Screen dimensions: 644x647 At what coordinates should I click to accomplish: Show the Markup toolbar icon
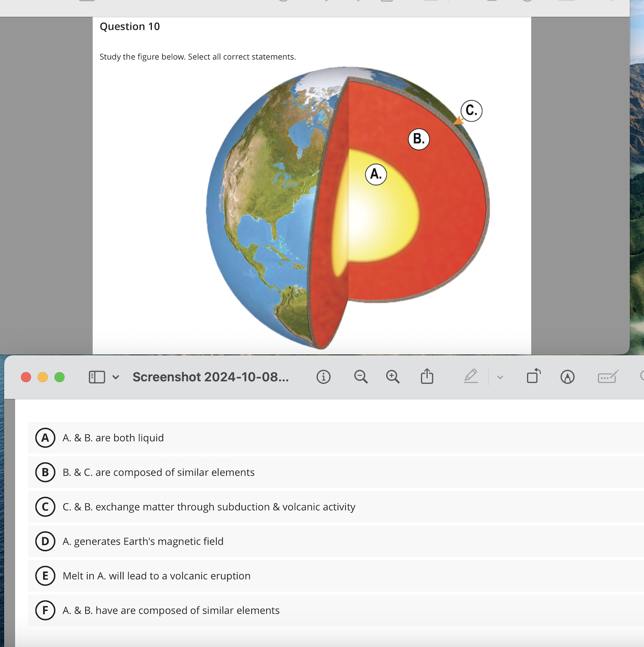point(567,377)
